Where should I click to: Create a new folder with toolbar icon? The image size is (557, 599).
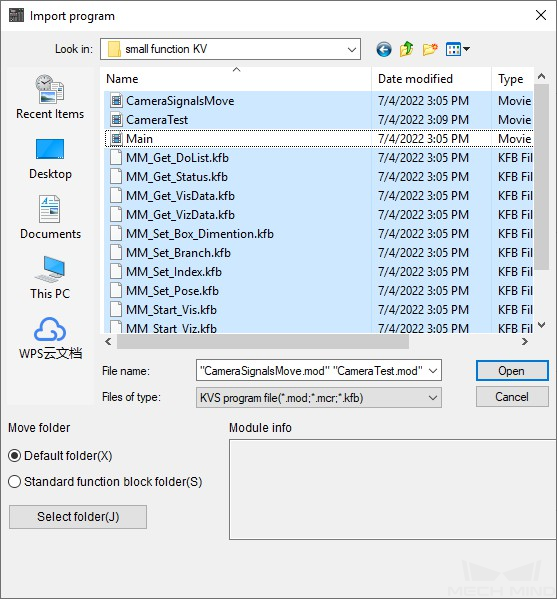click(430, 49)
